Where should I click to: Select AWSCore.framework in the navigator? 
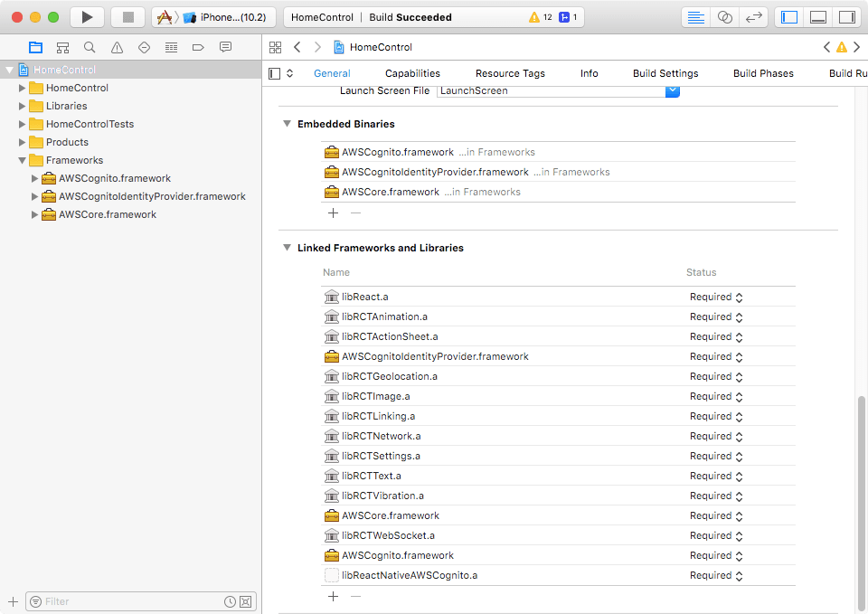pyautogui.click(x=108, y=215)
